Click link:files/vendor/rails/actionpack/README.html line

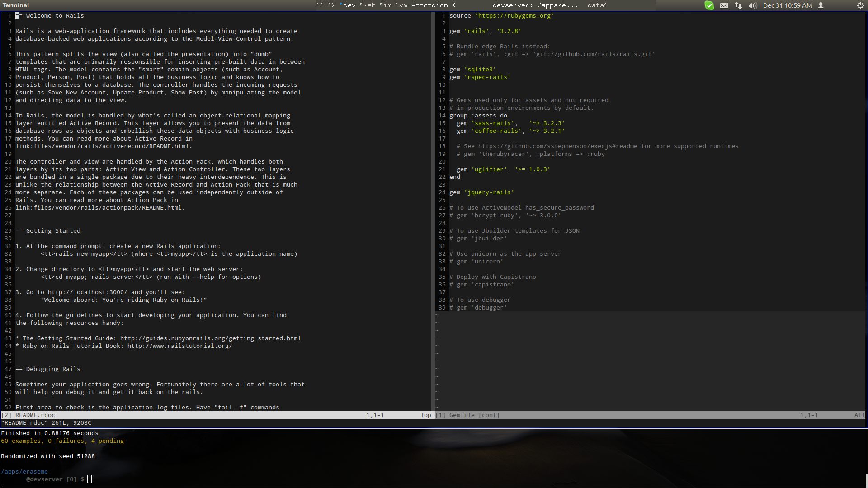pyautogui.click(x=100, y=208)
